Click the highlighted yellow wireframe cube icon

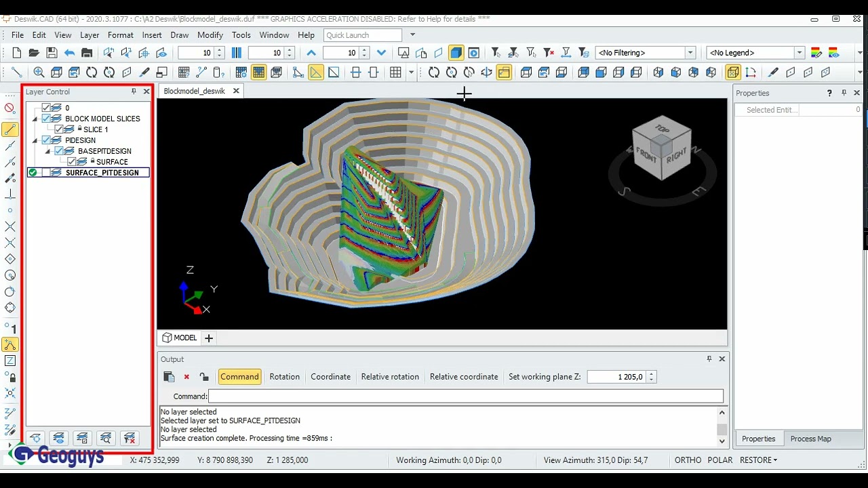pyautogui.click(x=733, y=73)
